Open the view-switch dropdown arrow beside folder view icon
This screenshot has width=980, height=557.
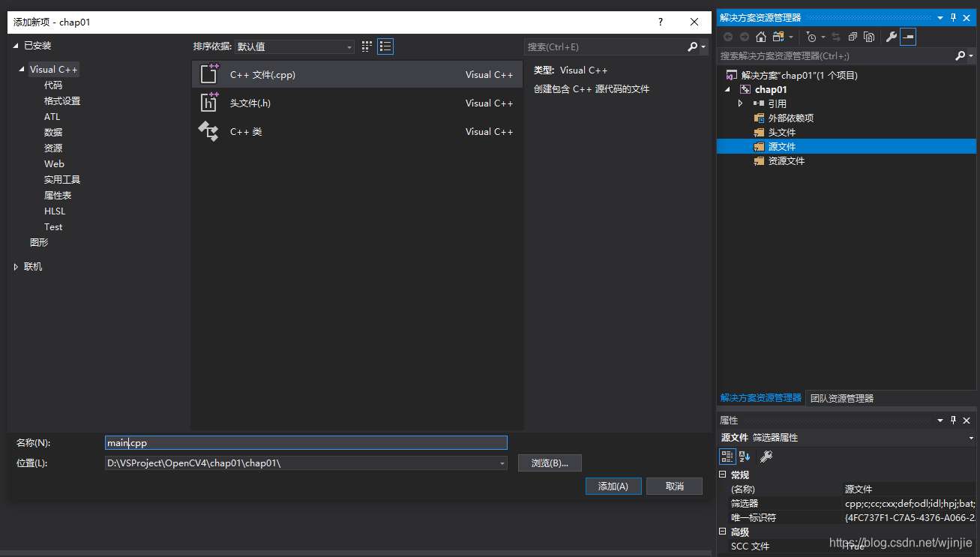(x=790, y=37)
